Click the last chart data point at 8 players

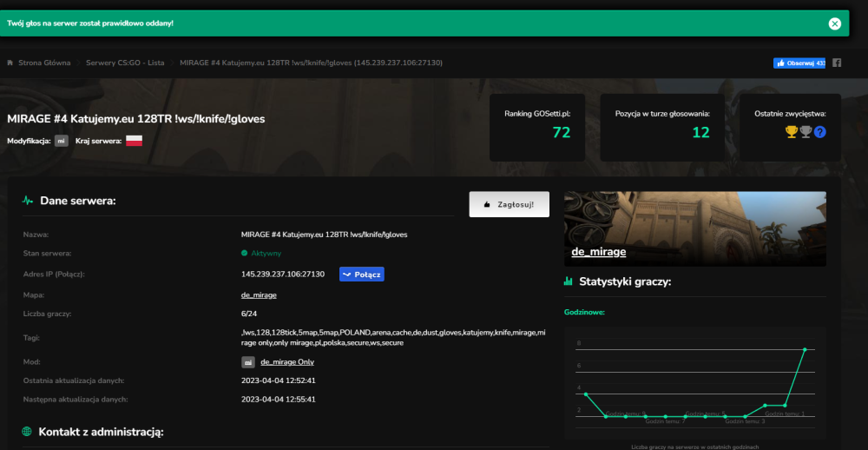(805, 350)
